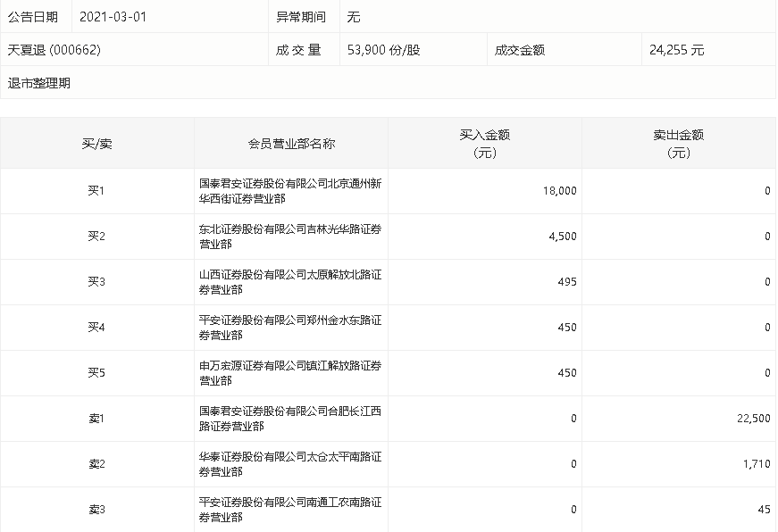
Task: Click the 450 buy amount in 买5 row
Action: click(567, 373)
